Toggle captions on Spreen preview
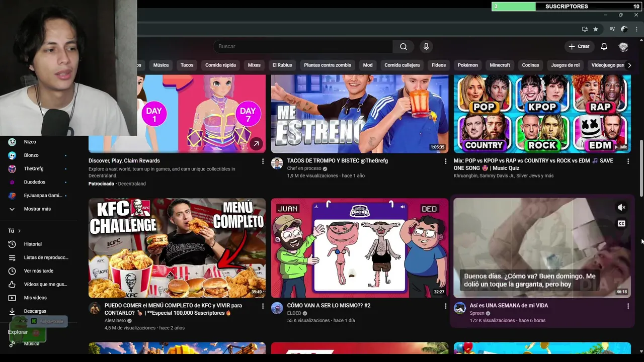This screenshot has height=362, width=644. click(621, 224)
